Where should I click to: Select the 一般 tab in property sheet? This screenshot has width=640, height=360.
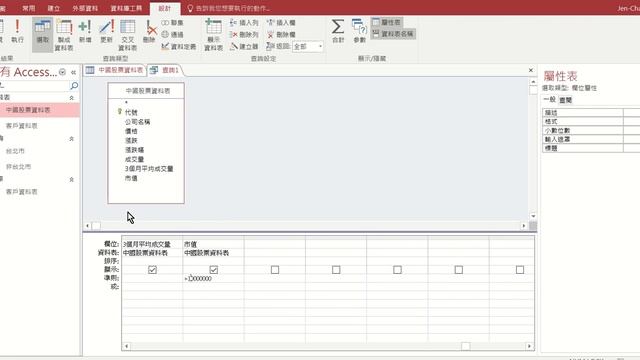(x=549, y=100)
